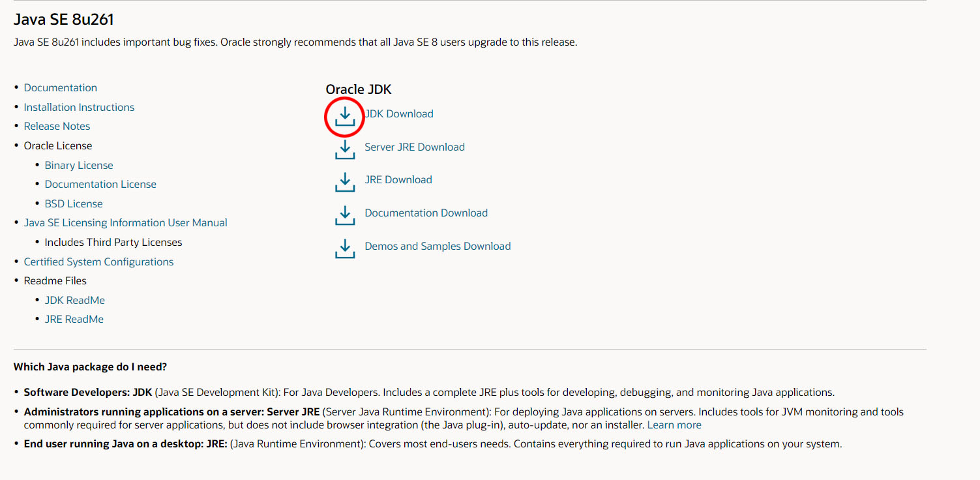Image resolution: width=980 pixels, height=480 pixels.
Task: Open the JRE Download text link
Action: click(398, 179)
